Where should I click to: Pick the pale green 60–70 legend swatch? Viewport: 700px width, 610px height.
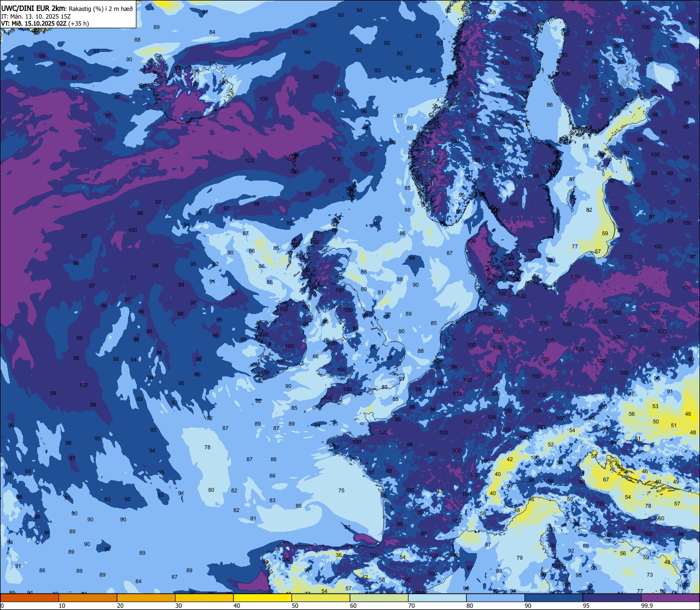379,597
